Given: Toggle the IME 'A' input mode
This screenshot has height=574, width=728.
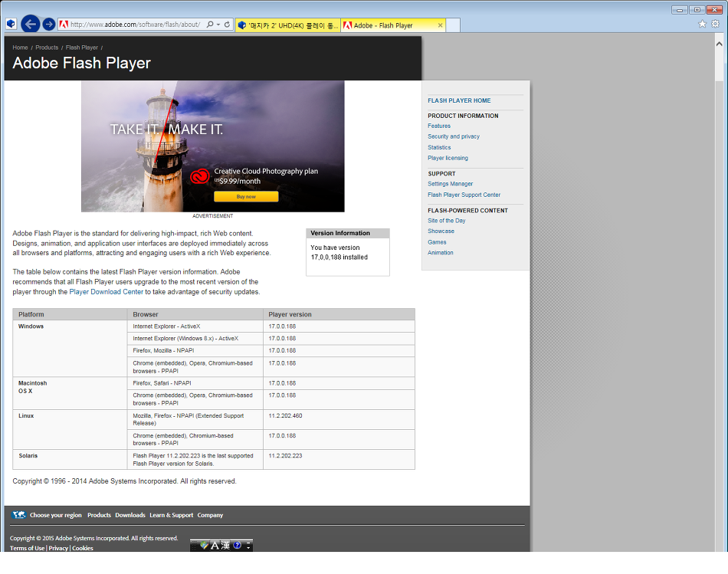Looking at the screenshot, I should (x=215, y=545).
